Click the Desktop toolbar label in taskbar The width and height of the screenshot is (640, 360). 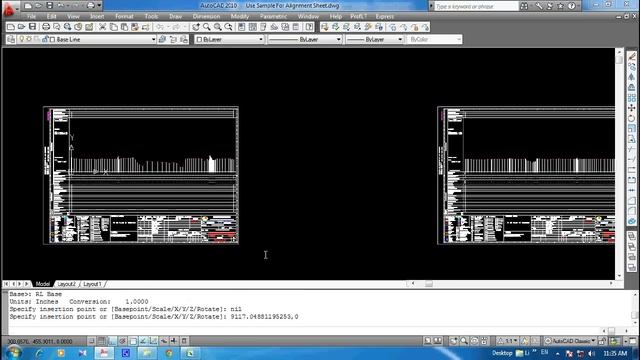coord(502,353)
